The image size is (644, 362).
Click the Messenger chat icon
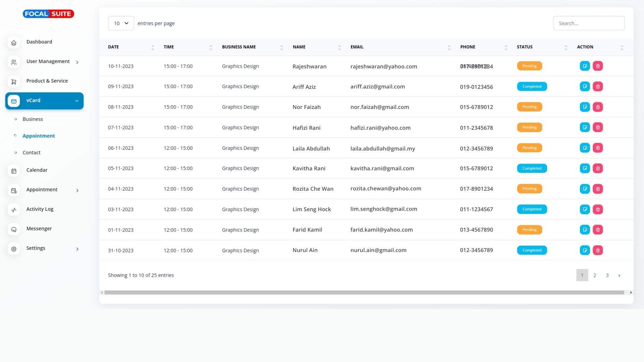[x=14, y=229]
